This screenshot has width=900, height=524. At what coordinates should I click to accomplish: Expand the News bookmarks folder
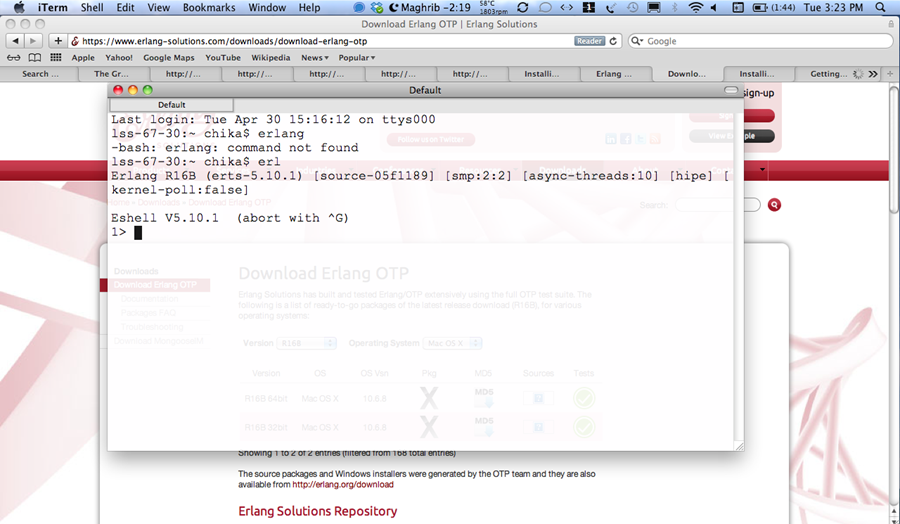coord(315,57)
